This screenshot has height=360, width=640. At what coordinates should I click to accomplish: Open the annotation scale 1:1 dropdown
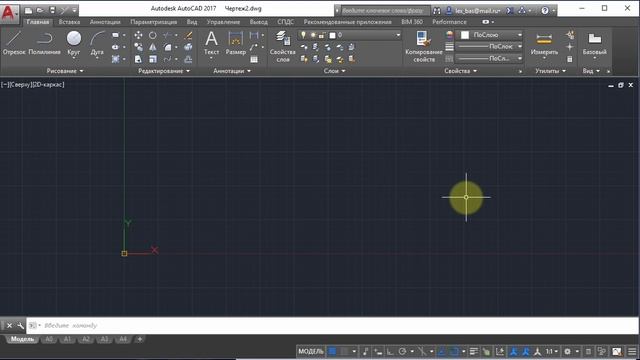pyautogui.click(x=551, y=351)
